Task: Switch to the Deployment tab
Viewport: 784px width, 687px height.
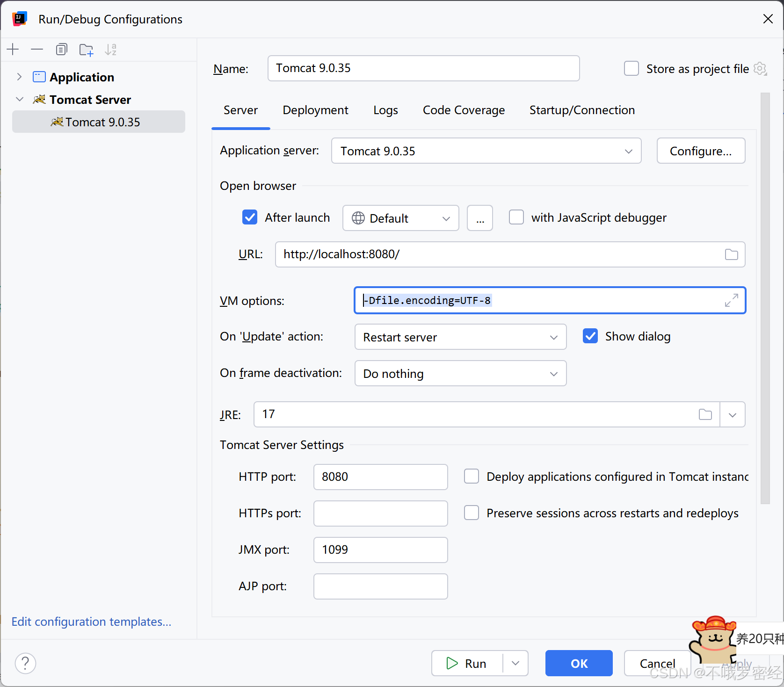Action: (x=316, y=110)
